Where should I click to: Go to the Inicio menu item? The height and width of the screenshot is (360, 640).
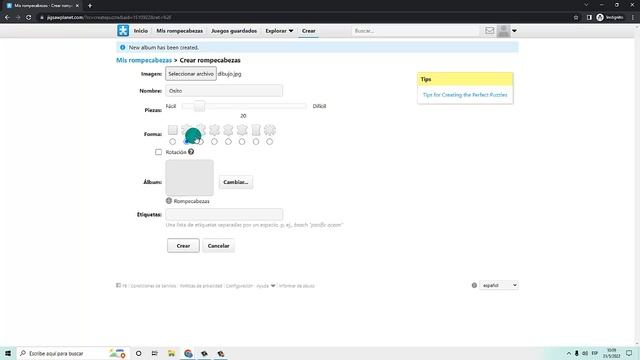(x=141, y=31)
